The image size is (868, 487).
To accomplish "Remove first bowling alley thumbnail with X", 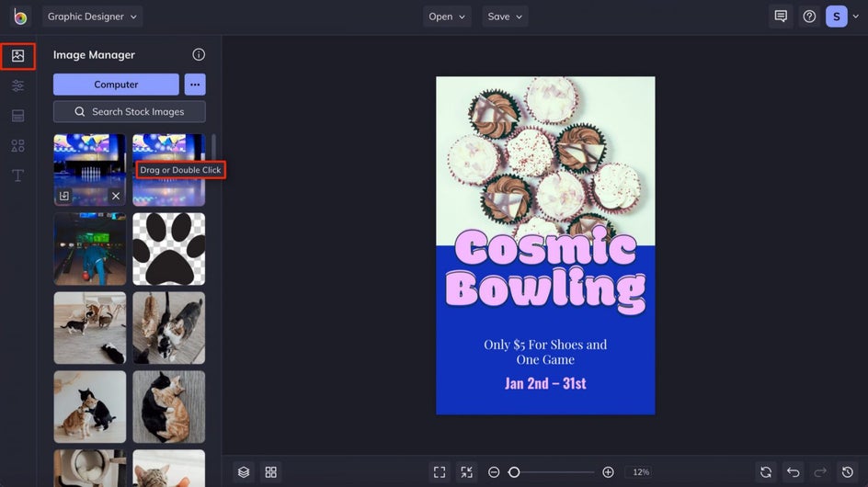I will pyautogui.click(x=116, y=196).
